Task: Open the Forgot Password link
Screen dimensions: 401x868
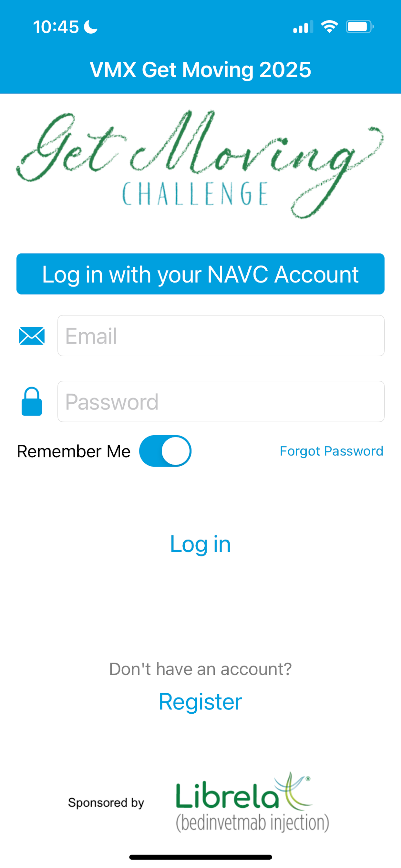Action: click(x=332, y=451)
